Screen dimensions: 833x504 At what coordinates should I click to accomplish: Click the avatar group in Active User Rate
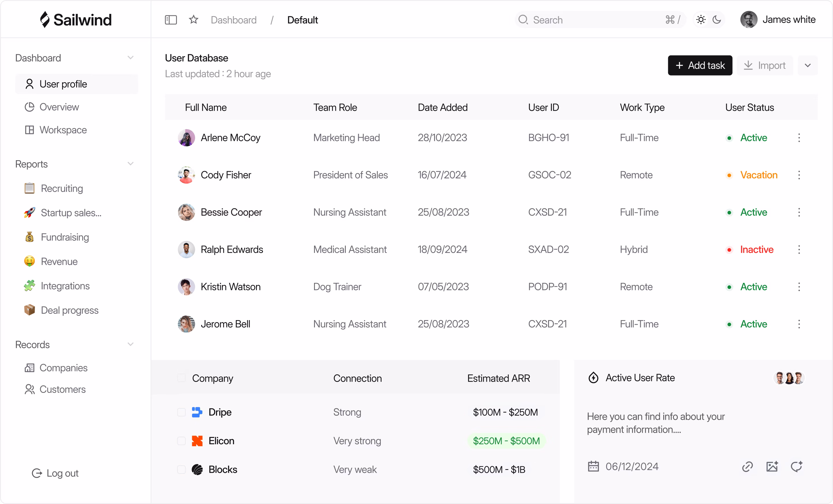789,378
